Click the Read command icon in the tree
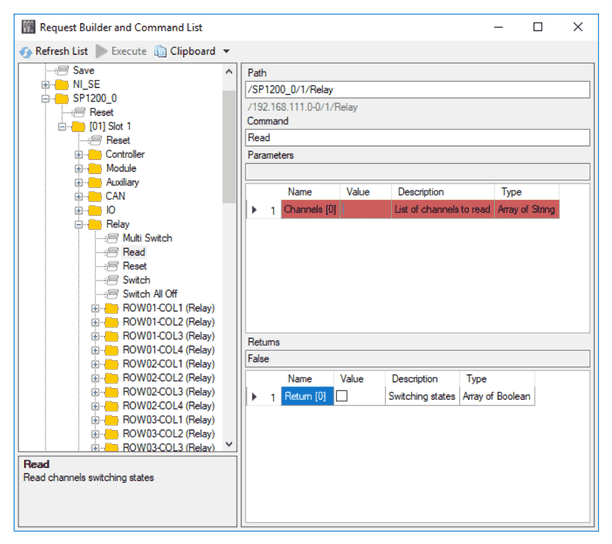 pyautogui.click(x=112, y=252)
